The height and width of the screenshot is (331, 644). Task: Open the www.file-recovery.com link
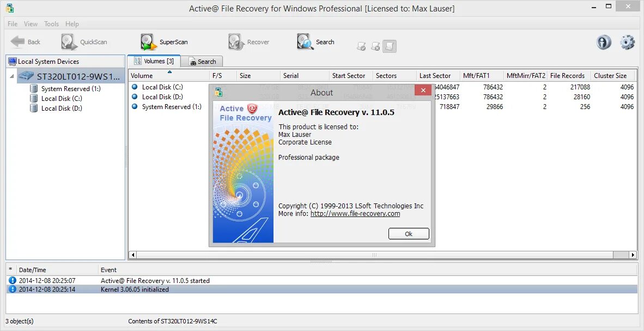355,214
